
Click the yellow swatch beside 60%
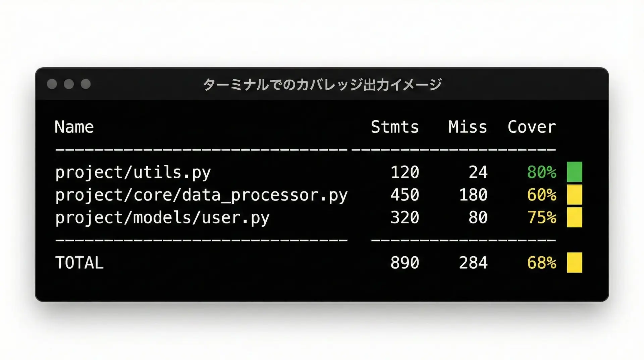(x=574, y=195)
